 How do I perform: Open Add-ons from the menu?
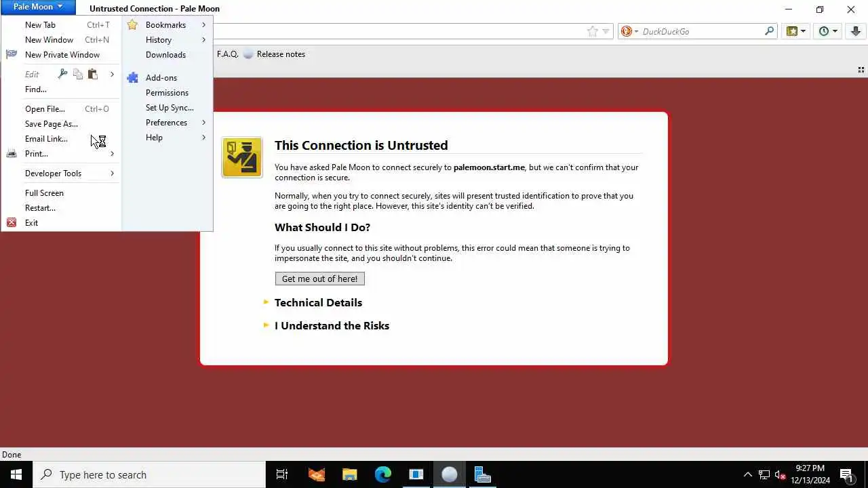click(x=167, y=78)
